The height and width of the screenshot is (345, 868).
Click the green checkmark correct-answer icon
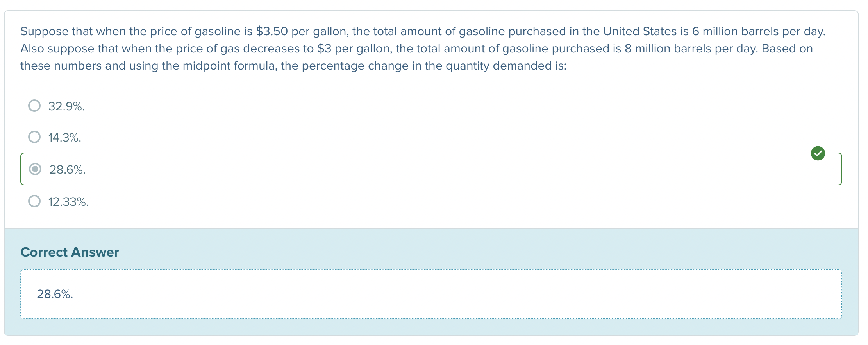pos(818,153)
